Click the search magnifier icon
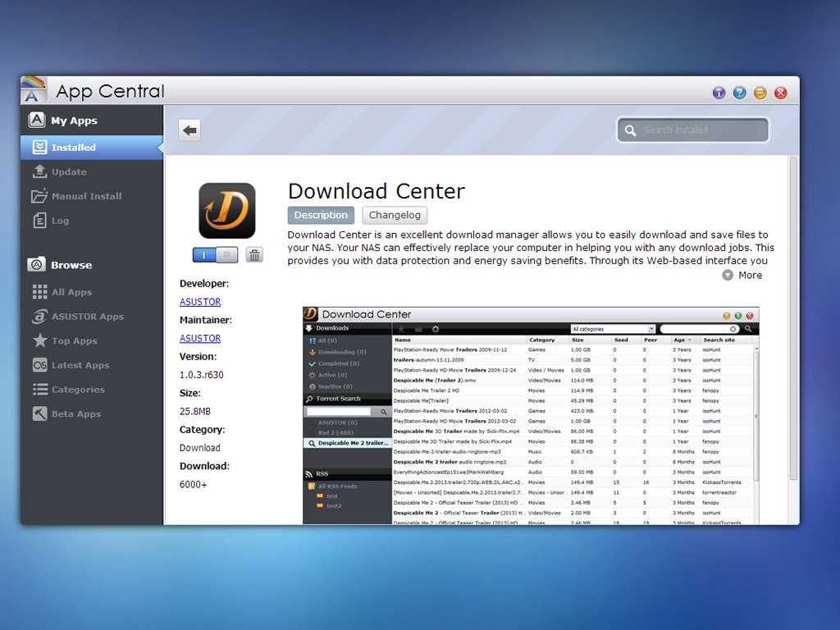The height and width of the screenshot is (630, 840). (630, 130)
